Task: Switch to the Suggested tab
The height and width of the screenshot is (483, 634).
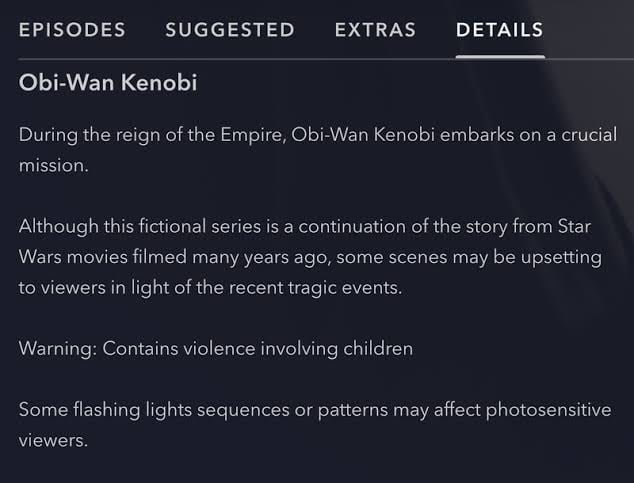Action: point(230,30)
